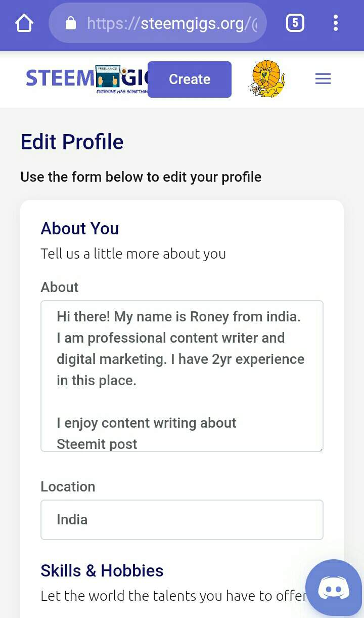Select the About You section heading
This screenshot has width=364, height=618.
(x=80, y=228)
